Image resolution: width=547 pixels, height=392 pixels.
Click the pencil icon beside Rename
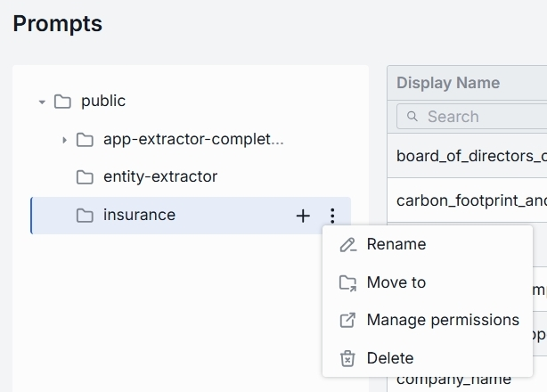tap(347, 245)
